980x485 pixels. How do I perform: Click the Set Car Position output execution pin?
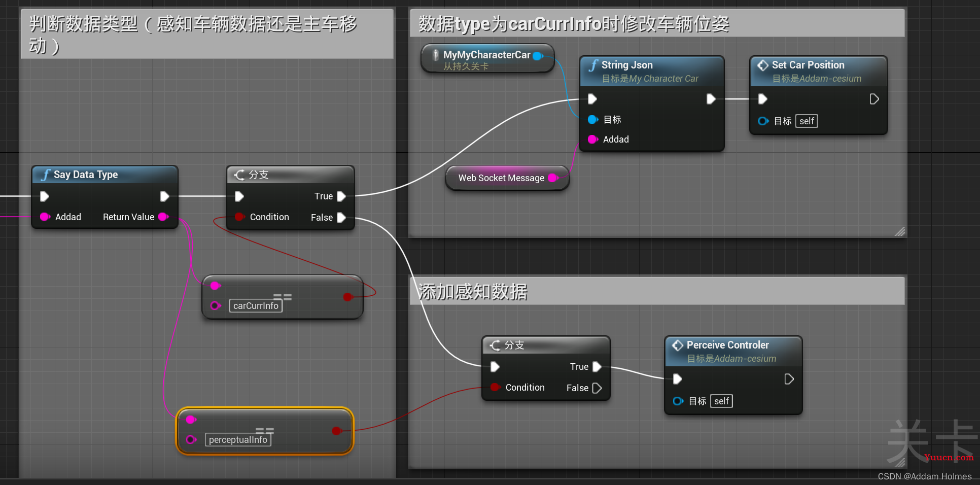click(x=874, y=99)
